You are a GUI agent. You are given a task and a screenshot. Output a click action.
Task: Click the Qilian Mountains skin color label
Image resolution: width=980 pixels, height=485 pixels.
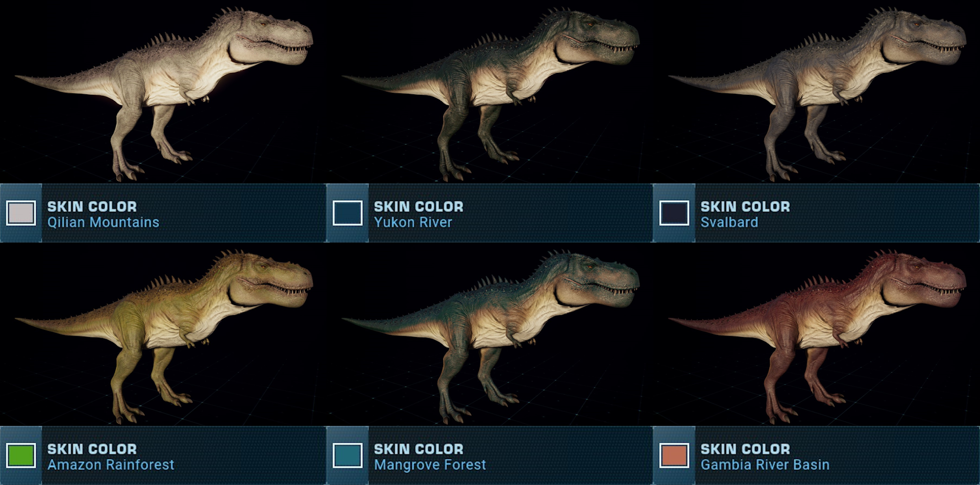coord(103,222)
